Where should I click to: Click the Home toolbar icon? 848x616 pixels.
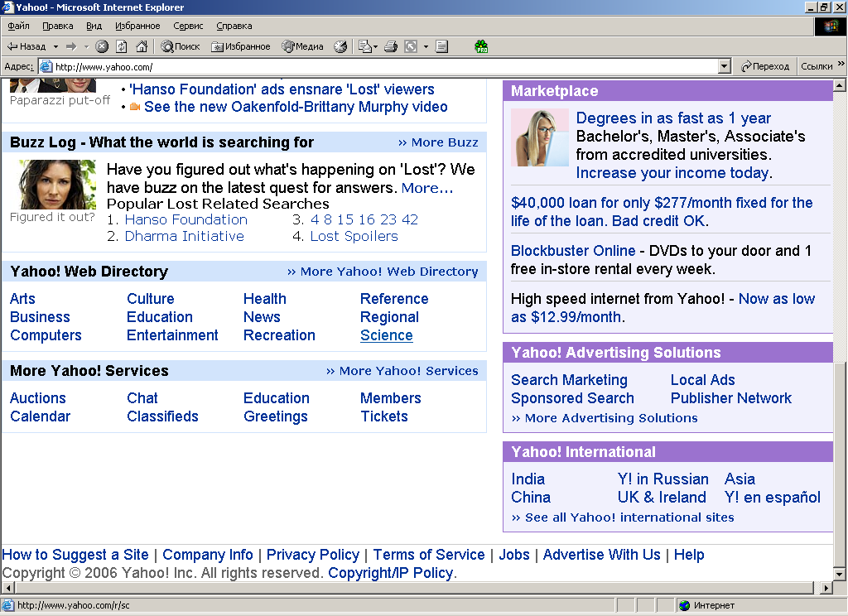click(x=142, y=46)
